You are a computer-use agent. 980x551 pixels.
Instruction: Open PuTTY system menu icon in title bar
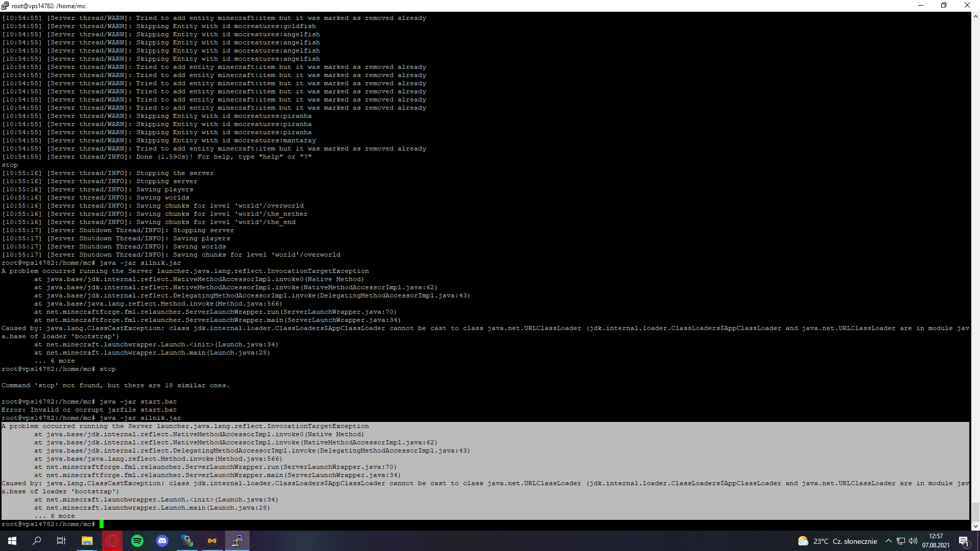pyautogui.click(x=5, y=6)
